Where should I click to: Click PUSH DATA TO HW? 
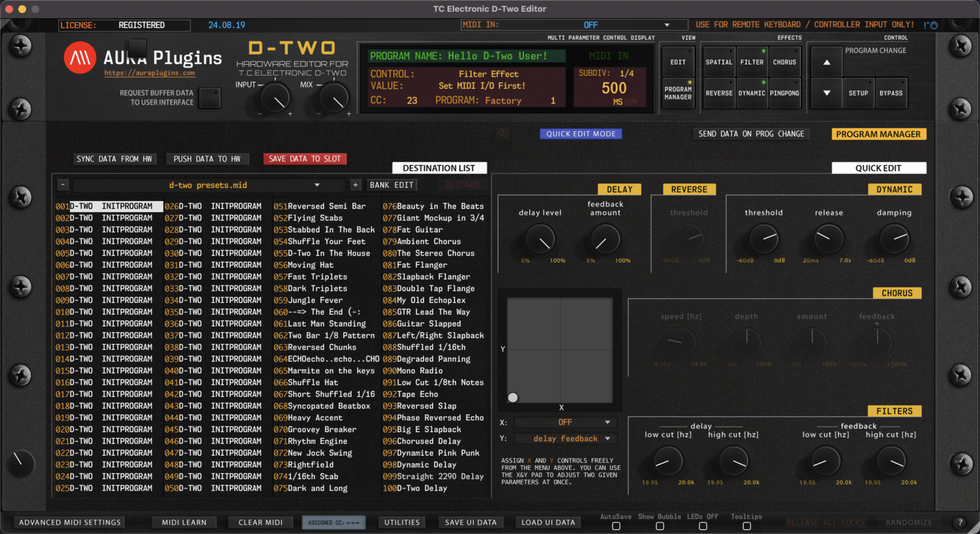pos(207,159)
